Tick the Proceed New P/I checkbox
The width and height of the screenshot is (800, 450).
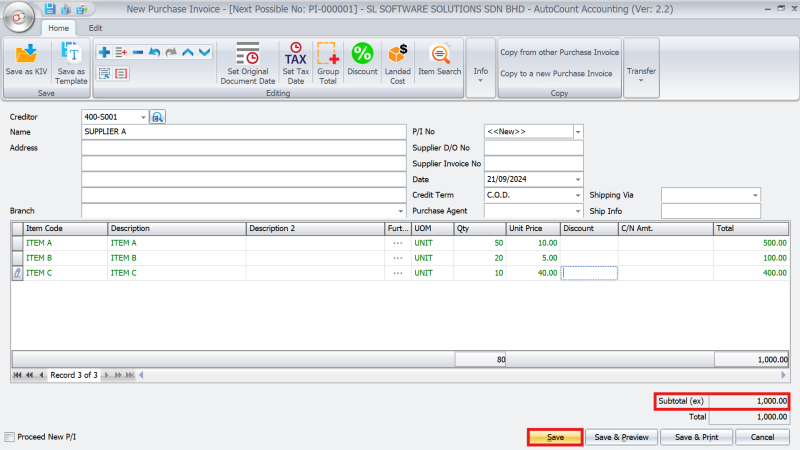(10, 437)
